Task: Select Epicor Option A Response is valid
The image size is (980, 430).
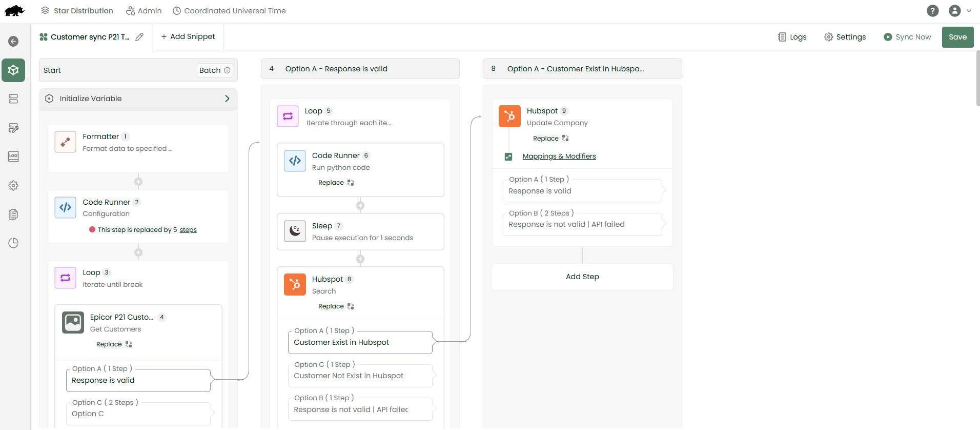Action: pos(138,380)
